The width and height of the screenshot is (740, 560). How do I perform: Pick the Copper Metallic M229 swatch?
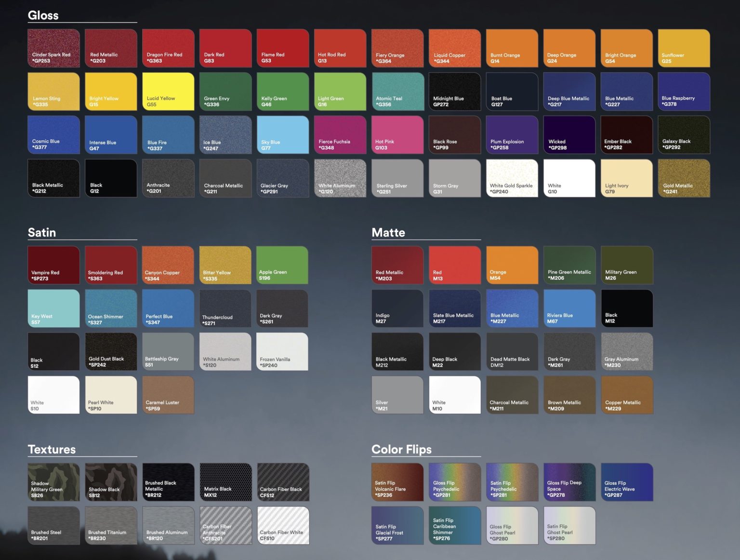627,395
